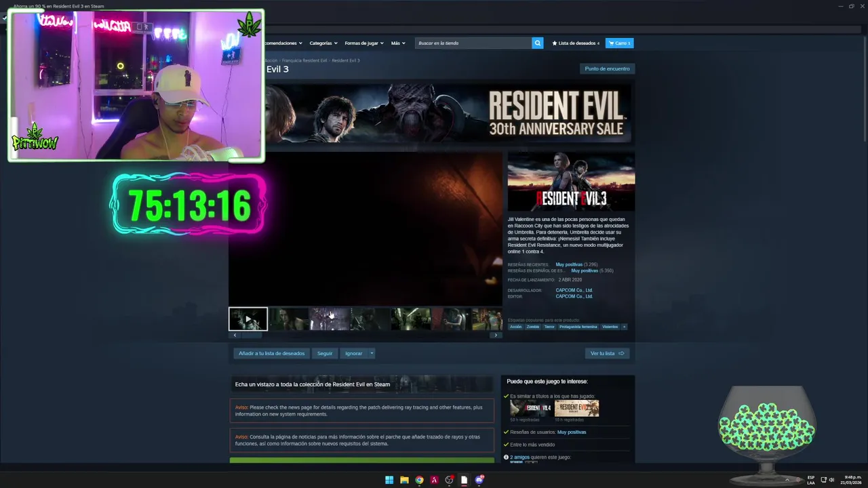The image size is (868, 488).
Task: Open File Explorer from taskbar
Action: [x=404, y=480]
